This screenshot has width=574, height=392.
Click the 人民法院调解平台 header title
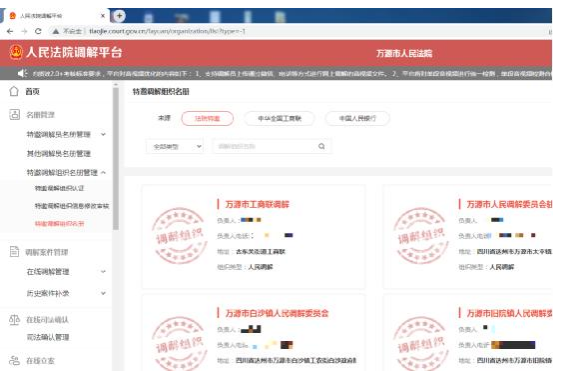coord(74,52)
